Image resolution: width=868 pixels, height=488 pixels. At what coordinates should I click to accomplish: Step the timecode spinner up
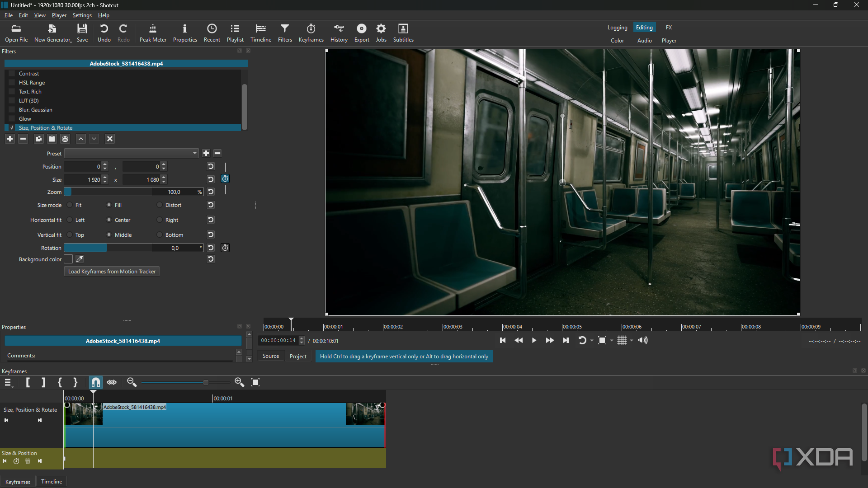pyautogui.click(x=302, y=338)
